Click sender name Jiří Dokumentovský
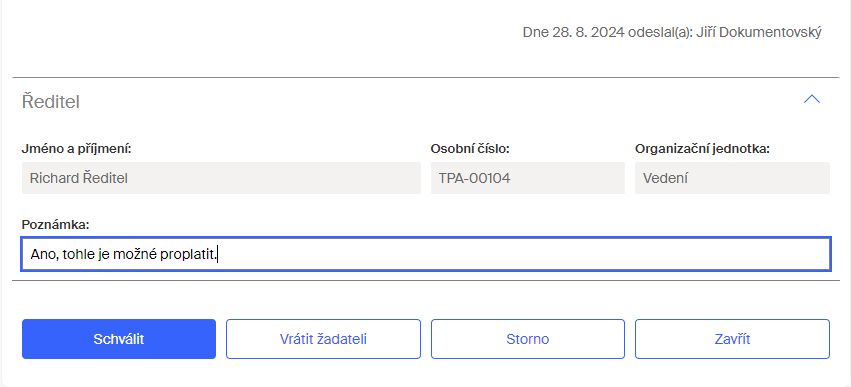The width and height of the screenshot is (851, 387). [759, 33]
